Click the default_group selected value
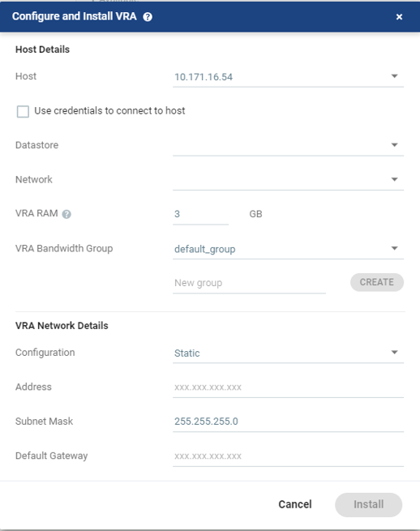420x531 pixels. click(x=205, y=249)
